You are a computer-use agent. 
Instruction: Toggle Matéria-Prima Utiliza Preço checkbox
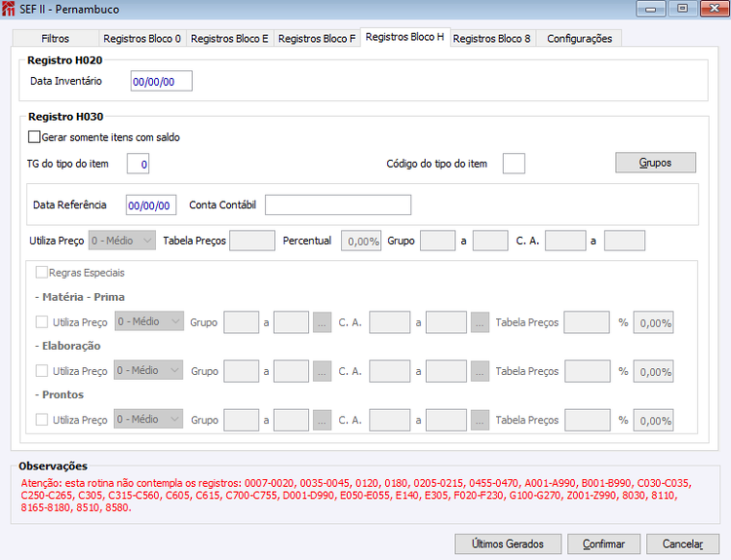[42, 322]
